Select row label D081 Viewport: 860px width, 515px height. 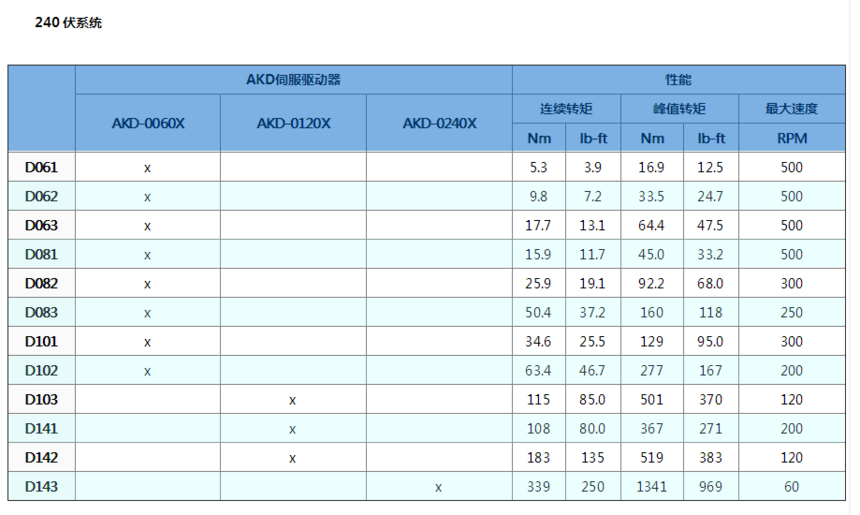click(x=41, y=254)
